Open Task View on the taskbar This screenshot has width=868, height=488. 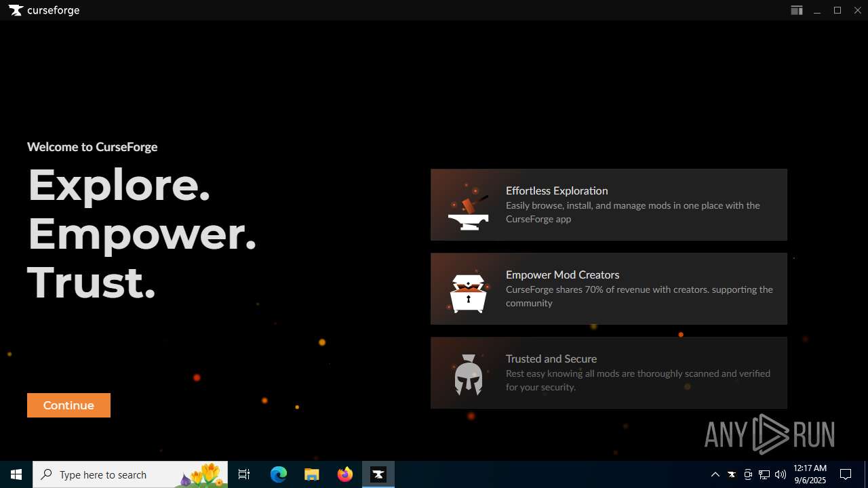tap(244, 474)
